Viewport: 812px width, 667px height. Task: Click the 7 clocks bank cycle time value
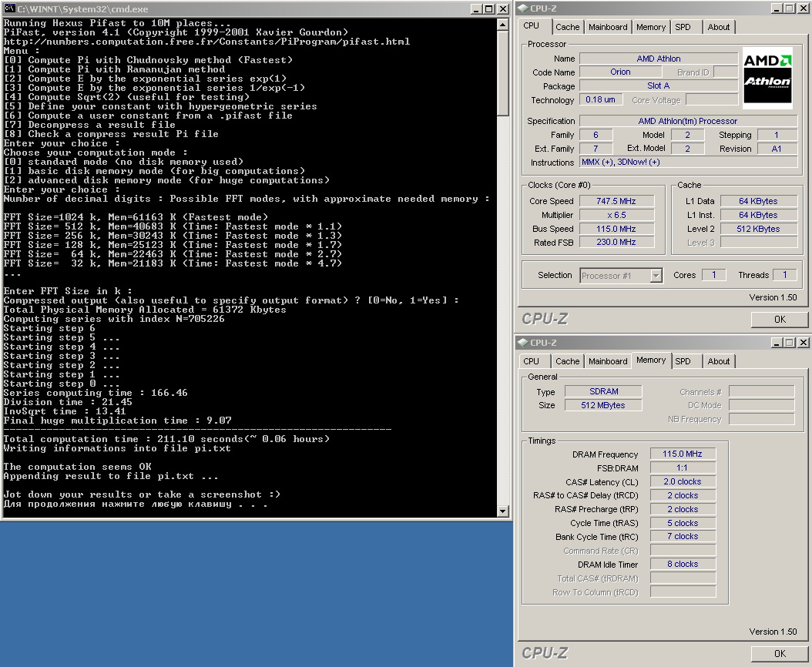(683, 537)
